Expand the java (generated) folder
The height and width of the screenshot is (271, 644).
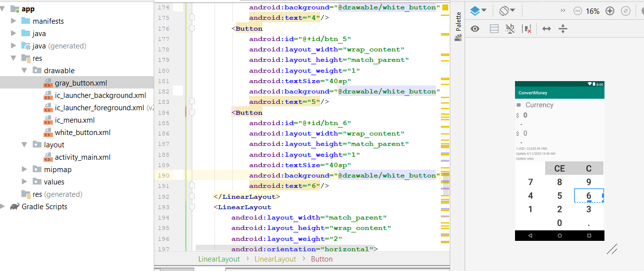point(13,46)
